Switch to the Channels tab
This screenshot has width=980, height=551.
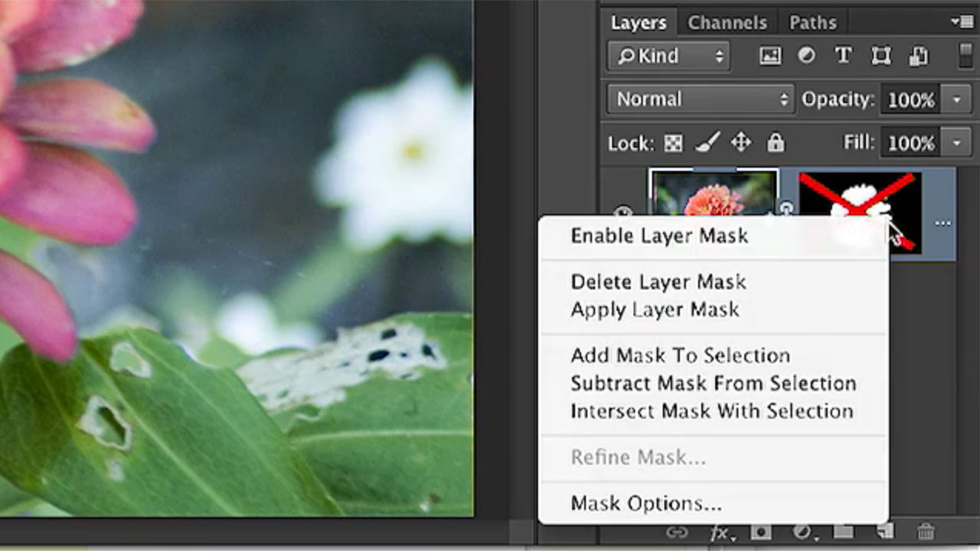726,22
